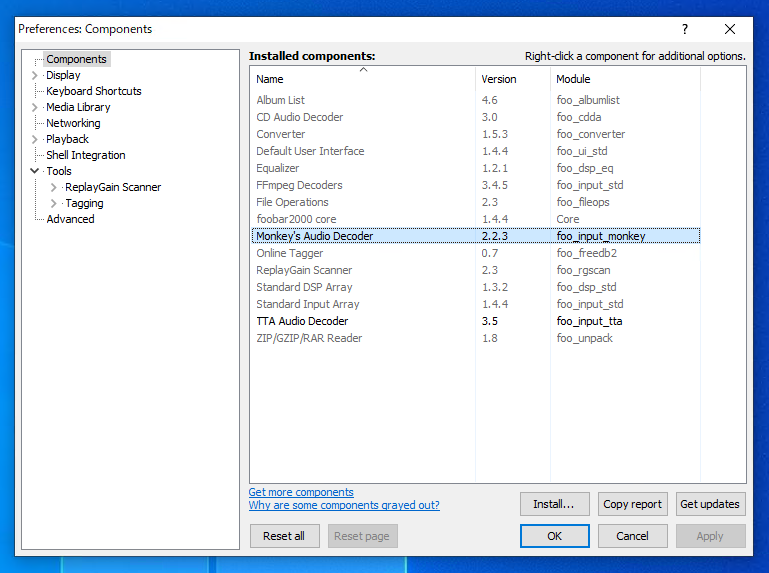Click the Apply button
The height and width of the screenshot is (573, 769).
point(710,536)
